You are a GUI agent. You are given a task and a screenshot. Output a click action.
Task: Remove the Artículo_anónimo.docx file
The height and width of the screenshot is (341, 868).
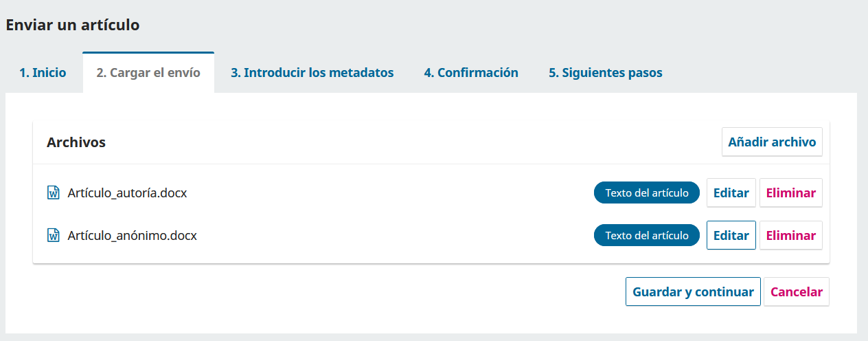[790, 235]
